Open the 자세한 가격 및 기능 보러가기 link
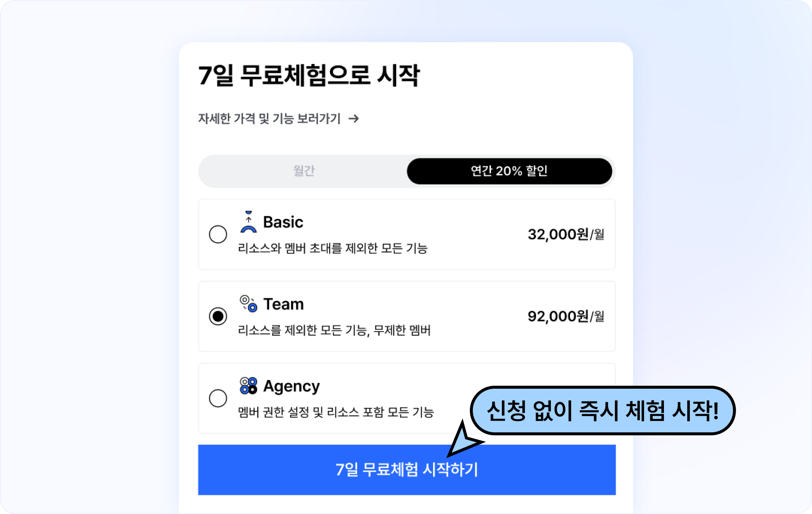The image size is (812, 514). point(270,119)
